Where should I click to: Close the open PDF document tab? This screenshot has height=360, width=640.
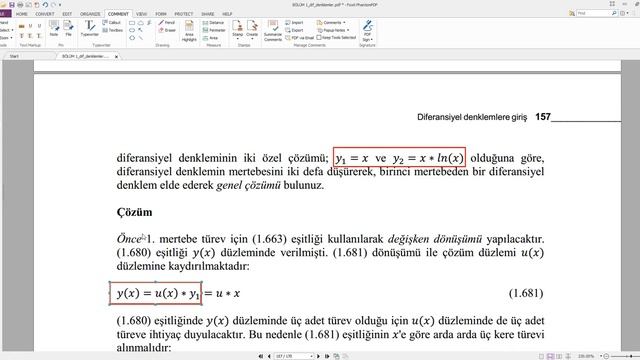pyautogui.click(x=116, y=57)
